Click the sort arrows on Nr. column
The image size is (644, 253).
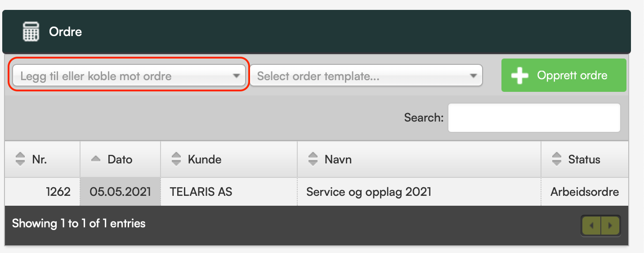coord(20,159)
